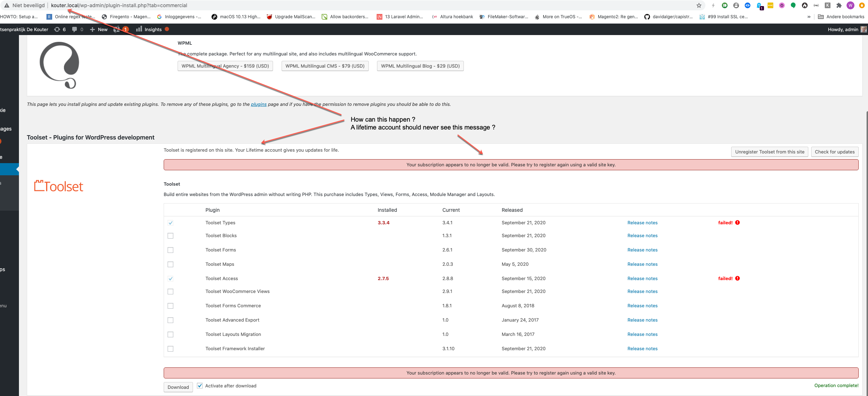Image resolution: width=868 pixels, height=396 pixels.
Task: Check the Toolset Blocks checkbox
Action: 170,236
